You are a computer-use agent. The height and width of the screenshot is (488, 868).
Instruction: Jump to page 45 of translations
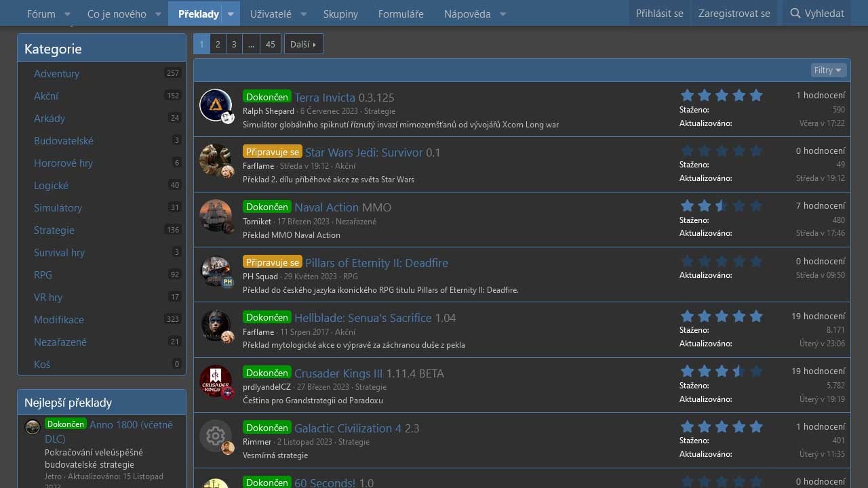[271, 44]
